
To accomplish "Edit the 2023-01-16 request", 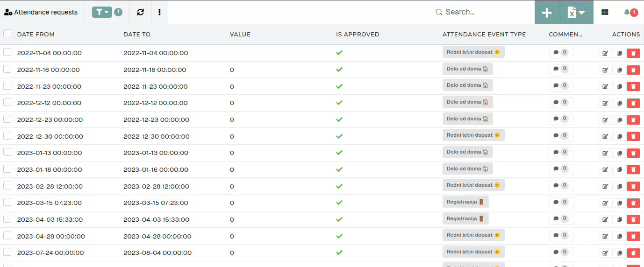I will tap(605, 170).
